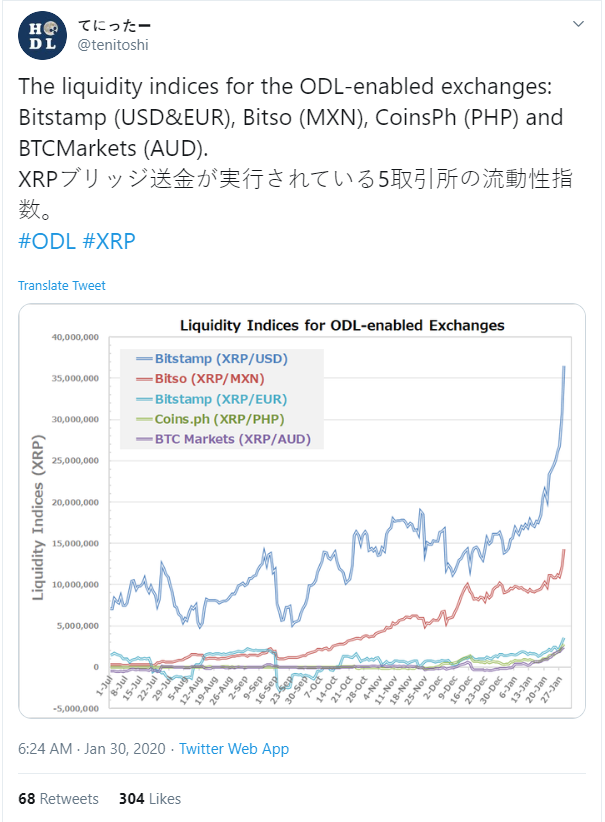View the 304 Likes list

point(150,798)
